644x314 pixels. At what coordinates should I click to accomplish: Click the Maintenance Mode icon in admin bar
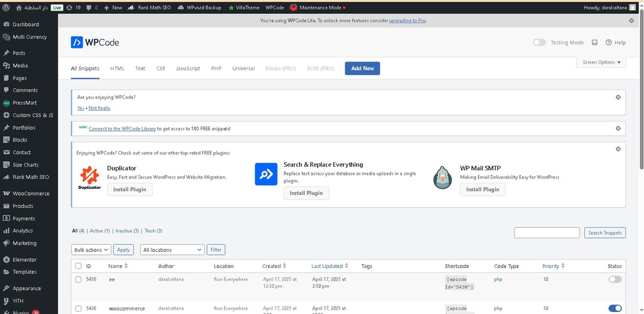tap(293, 8)
